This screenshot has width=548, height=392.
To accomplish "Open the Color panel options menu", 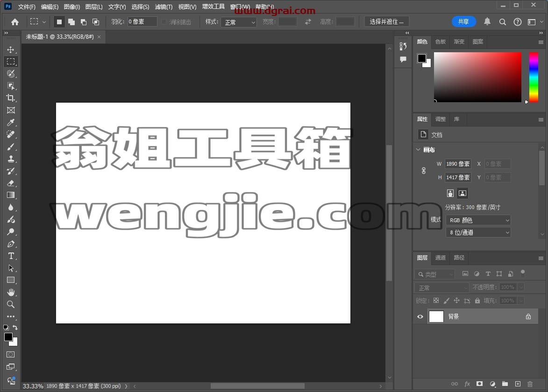I will click(541, 42).
